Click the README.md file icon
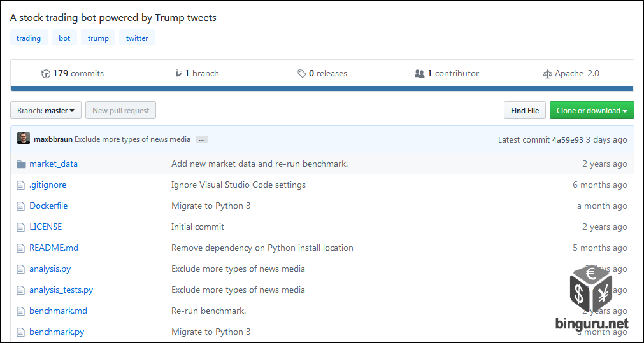Viewport: 644px width, 343px height. click(x=21, y=248)
